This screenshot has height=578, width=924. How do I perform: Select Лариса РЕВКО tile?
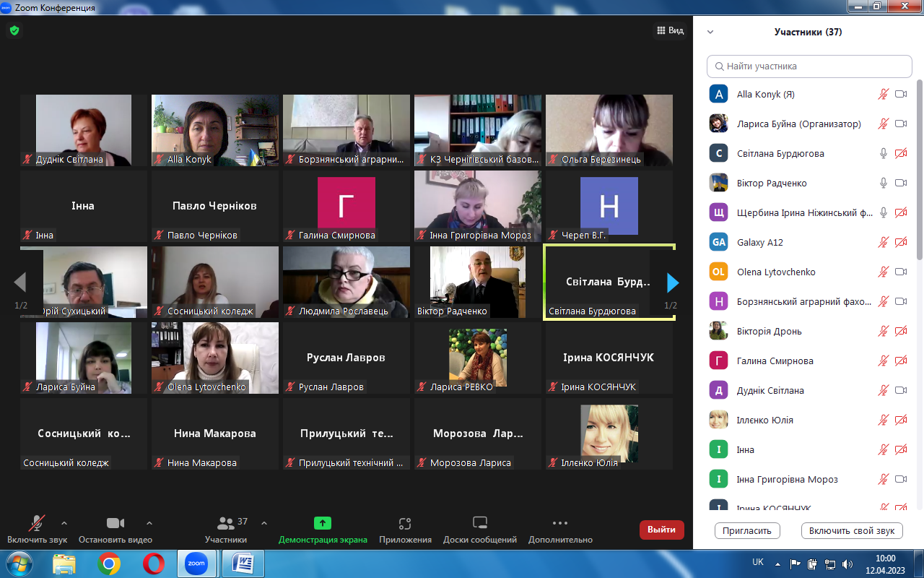click(x=478, y=358)
